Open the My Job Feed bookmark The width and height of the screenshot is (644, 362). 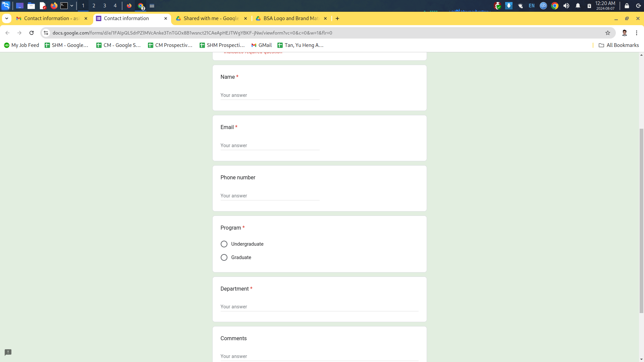pyautogui.click(x=21, y=45)
